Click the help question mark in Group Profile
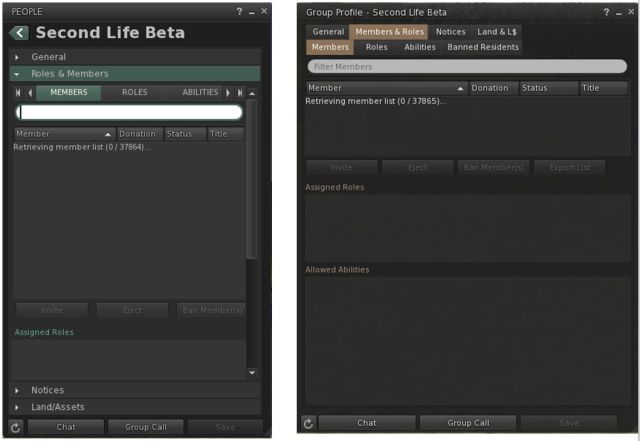 605,12
